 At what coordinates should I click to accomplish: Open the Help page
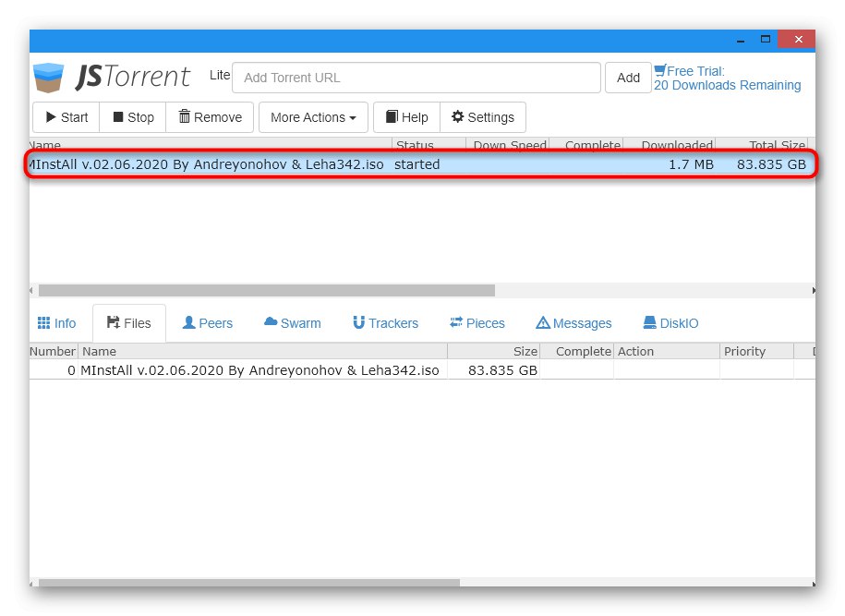coord(407,117)
